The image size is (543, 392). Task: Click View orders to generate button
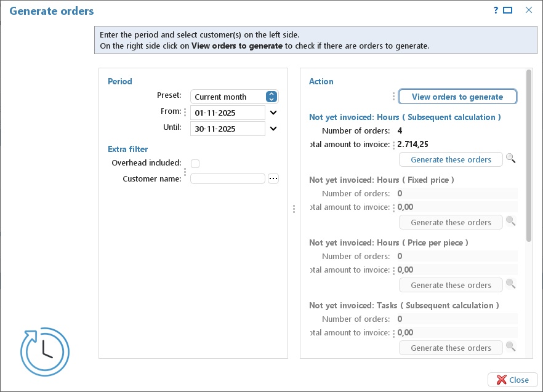click(457, 97)
